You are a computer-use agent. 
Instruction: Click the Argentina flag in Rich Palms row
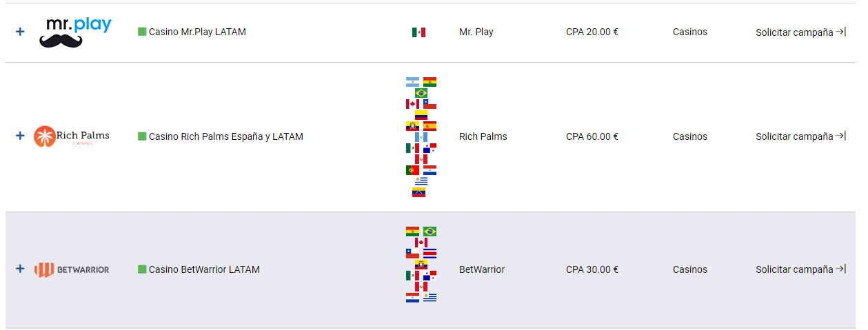[x=412, y=82]
